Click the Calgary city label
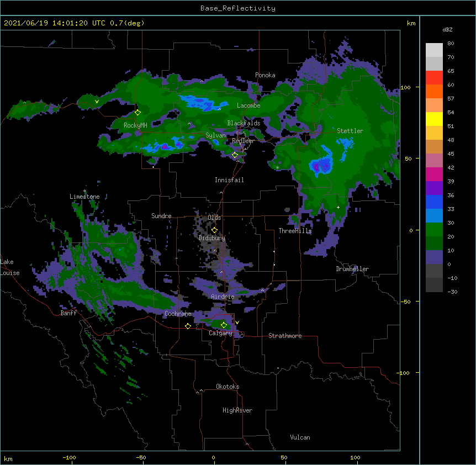 (x=220, y=333)
